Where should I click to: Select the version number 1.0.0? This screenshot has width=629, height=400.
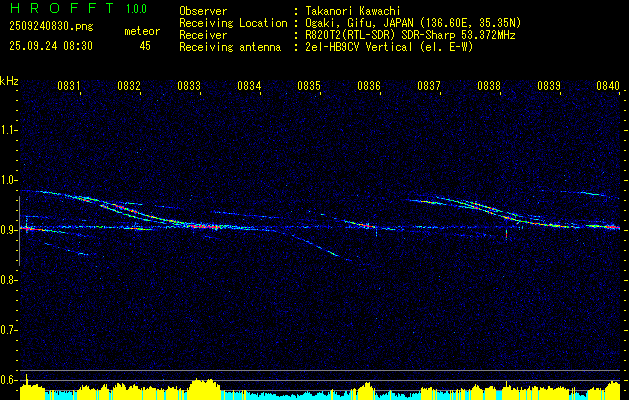click(x=136, y=9)
